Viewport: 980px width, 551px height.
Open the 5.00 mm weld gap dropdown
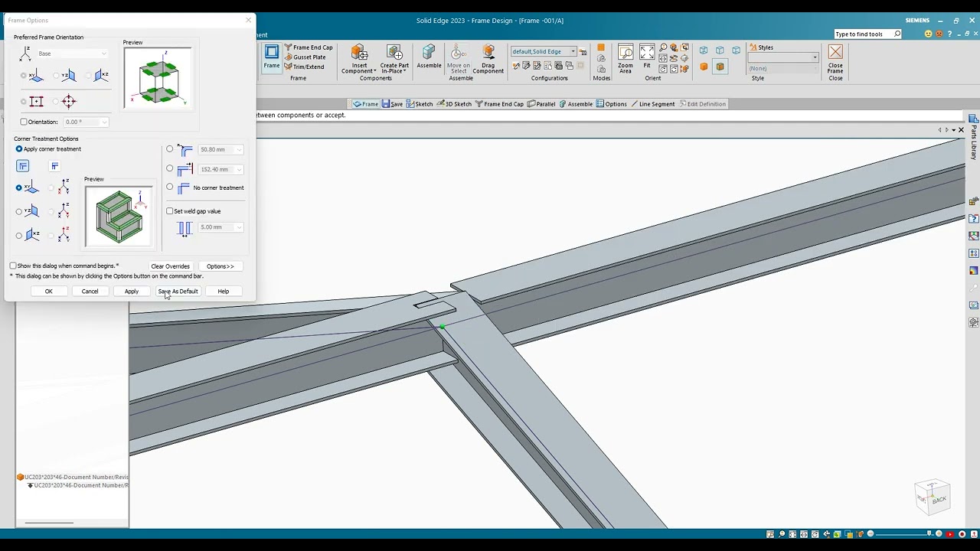tap(239, 227)
